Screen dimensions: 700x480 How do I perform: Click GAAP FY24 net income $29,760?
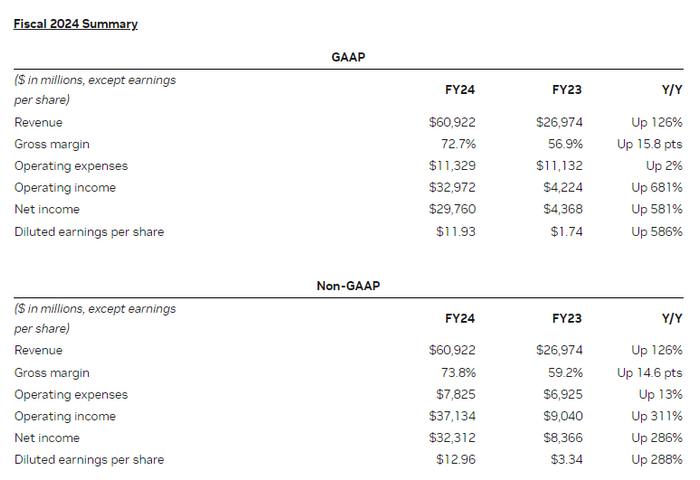point(452,210)
